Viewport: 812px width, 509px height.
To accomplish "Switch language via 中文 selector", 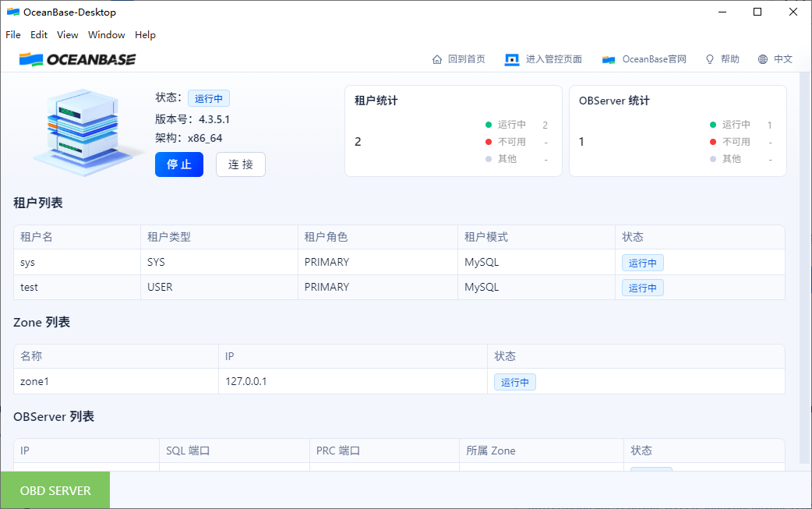I will (782, 59).
